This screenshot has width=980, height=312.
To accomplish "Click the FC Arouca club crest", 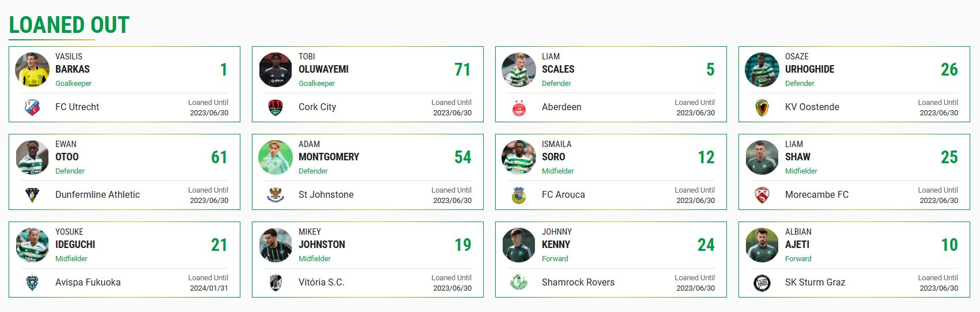I will click(x=519, y=195).
